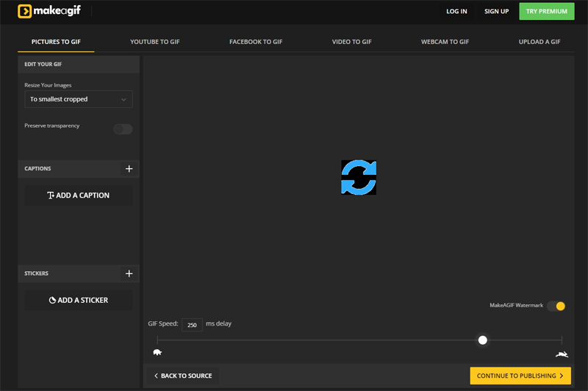Disable the MakeAGIF Watermark toggle
The height and width of the screenshot is (391, 588).
(x=556, y=306)
